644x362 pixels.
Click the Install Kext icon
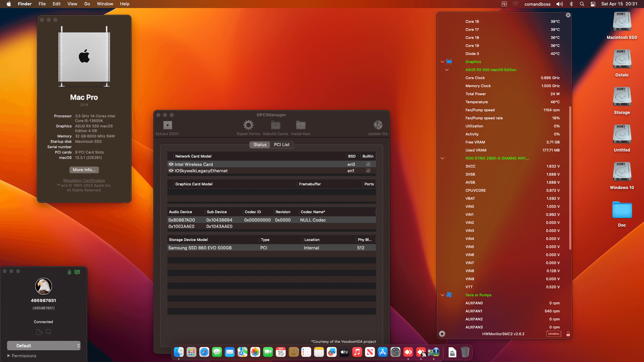pyautogui.click(x=301, y=125)
